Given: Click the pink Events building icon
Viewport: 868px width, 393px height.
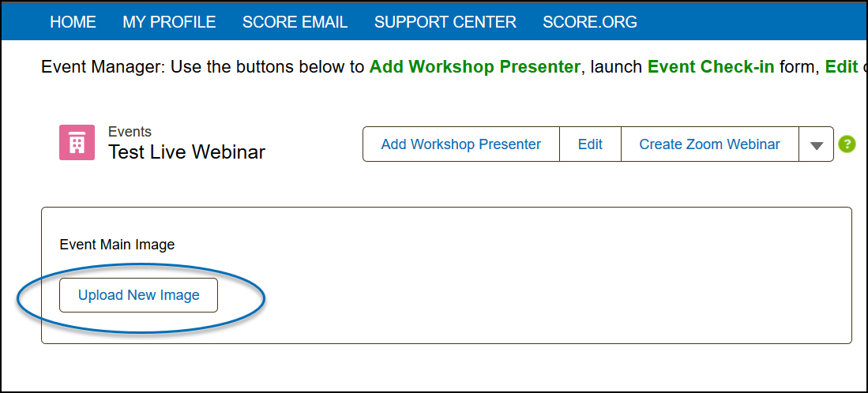Looking at the screenshot, I should pyautogui.click(x=77, y=143).
